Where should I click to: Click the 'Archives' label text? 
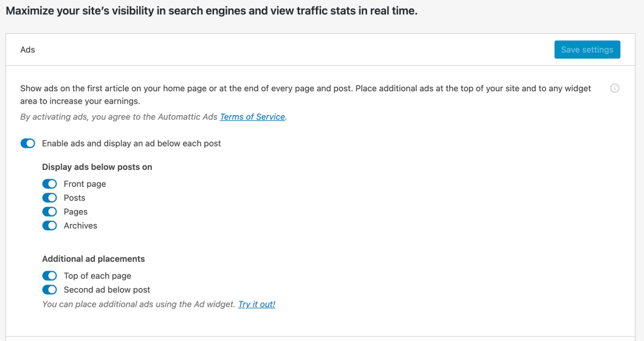[81, 226]
